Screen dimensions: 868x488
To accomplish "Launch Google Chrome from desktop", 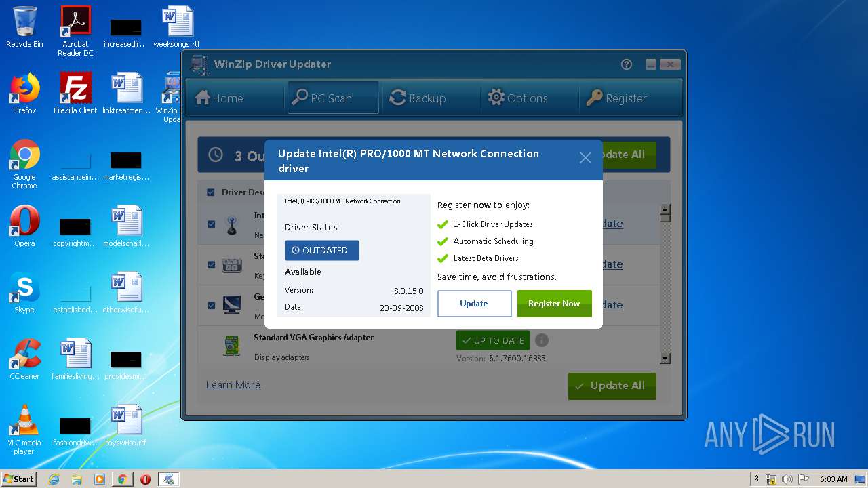I will (x=24, y=164).
